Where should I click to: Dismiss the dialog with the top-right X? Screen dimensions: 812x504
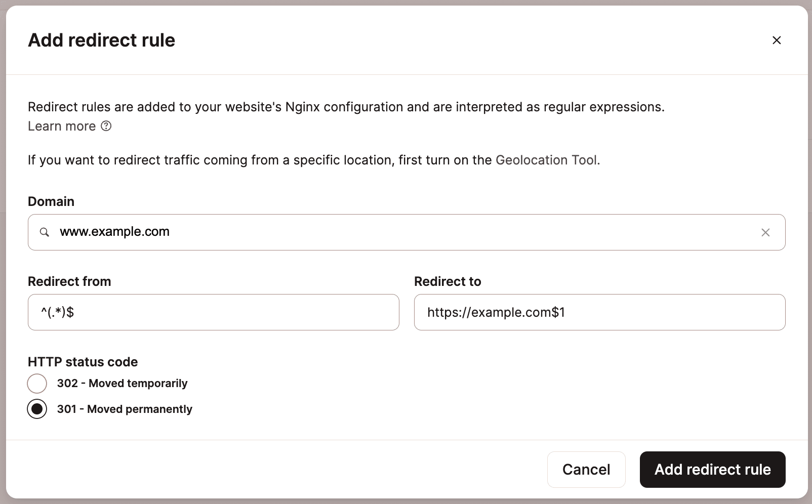click(777, 40)
